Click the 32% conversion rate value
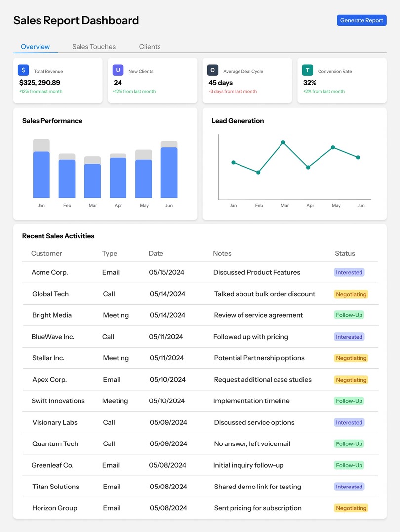400x532 pixels. click(310, 83)
